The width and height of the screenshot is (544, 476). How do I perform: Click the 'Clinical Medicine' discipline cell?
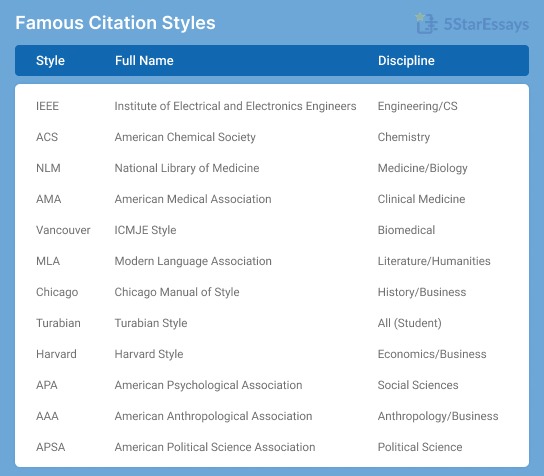[421, 199]
